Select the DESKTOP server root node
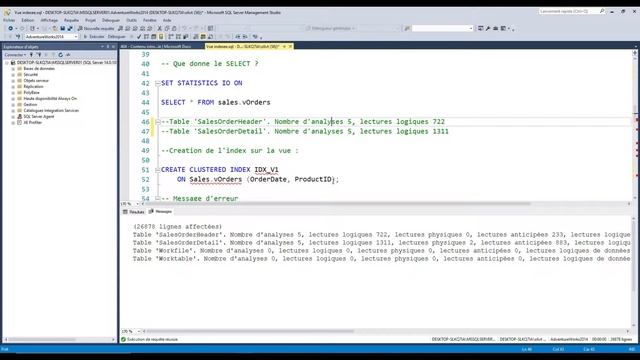Image resolution: width=640 pixels, height=360 pixels. (x=67, y=63)
